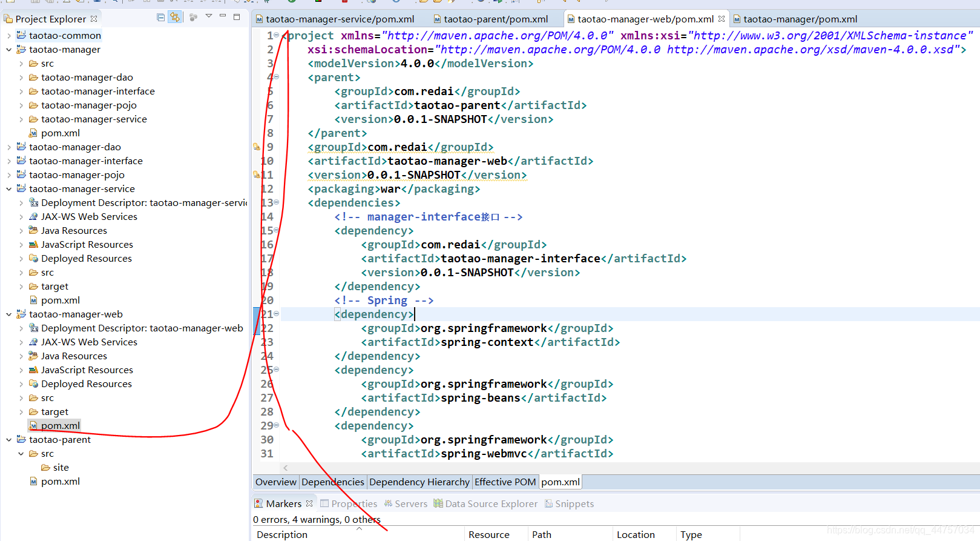980x541 pixels.
Task: Click Deployed Resources icon under taotao-manager-web
Action: tap(34, 383)
